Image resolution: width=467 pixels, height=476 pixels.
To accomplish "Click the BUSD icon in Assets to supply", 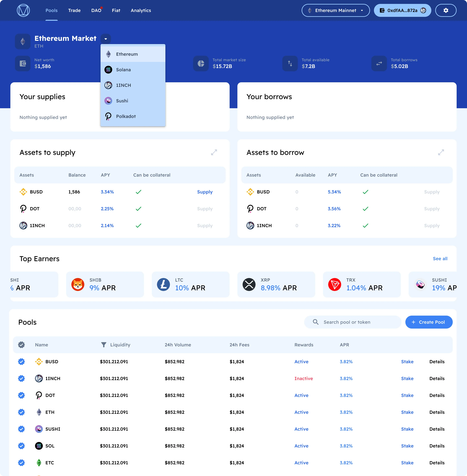I will (x=23, y=192).
